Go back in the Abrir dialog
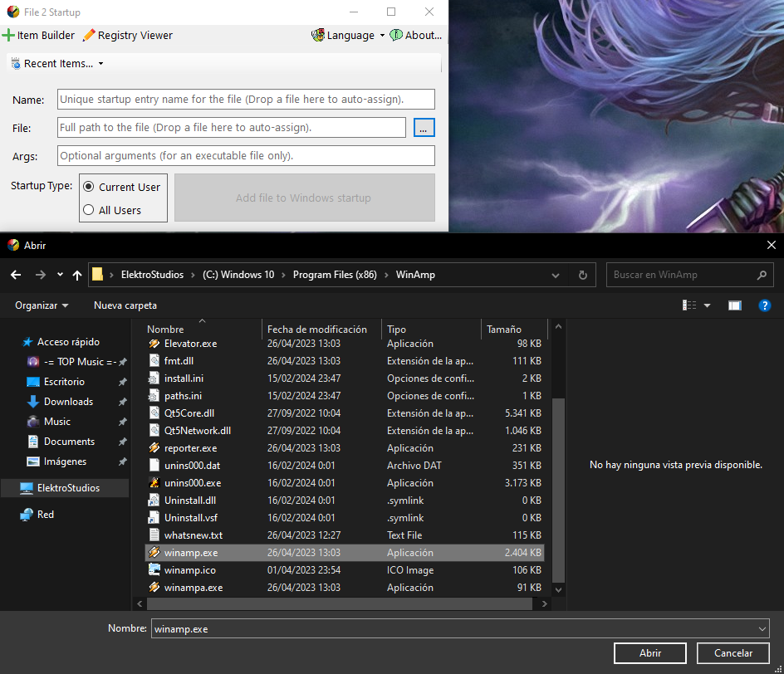Image resolution: width=784 pixels, height=674 pixels. (x=16, y=275)
